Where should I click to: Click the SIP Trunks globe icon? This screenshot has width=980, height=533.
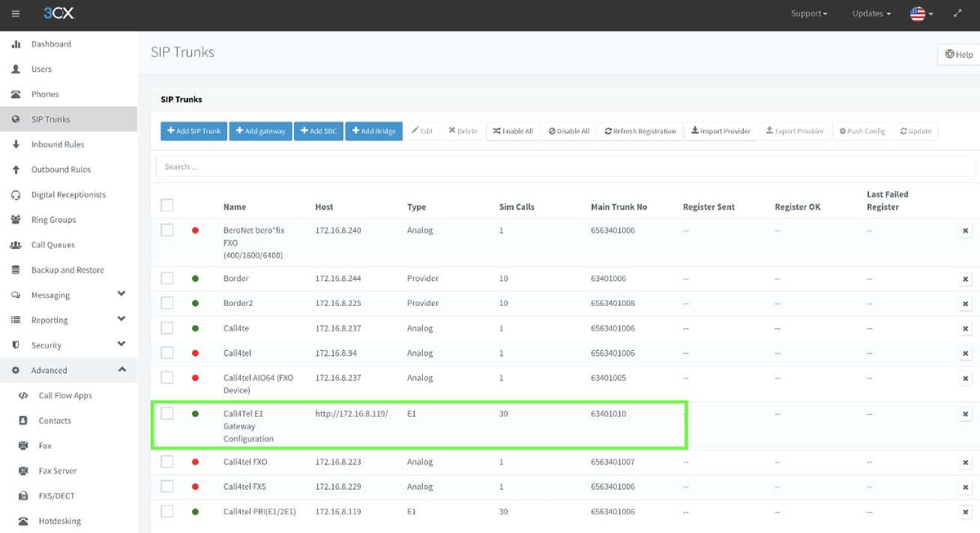pos(16,119)
